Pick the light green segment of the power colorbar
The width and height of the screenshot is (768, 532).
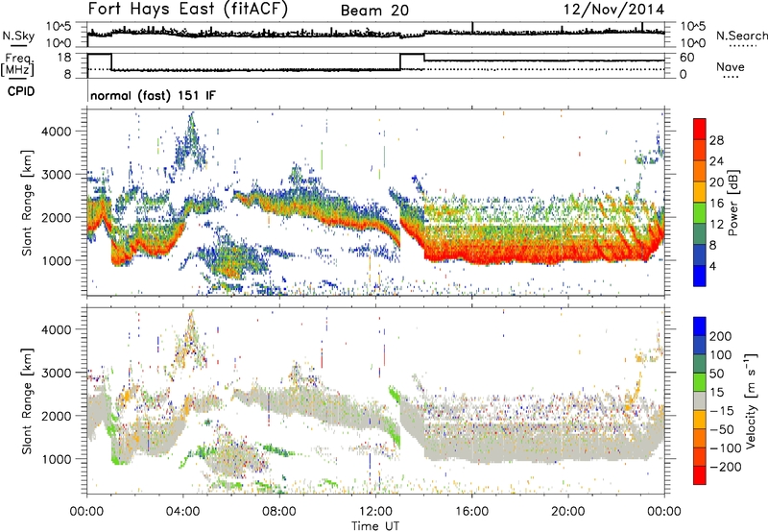click(700, 213)
